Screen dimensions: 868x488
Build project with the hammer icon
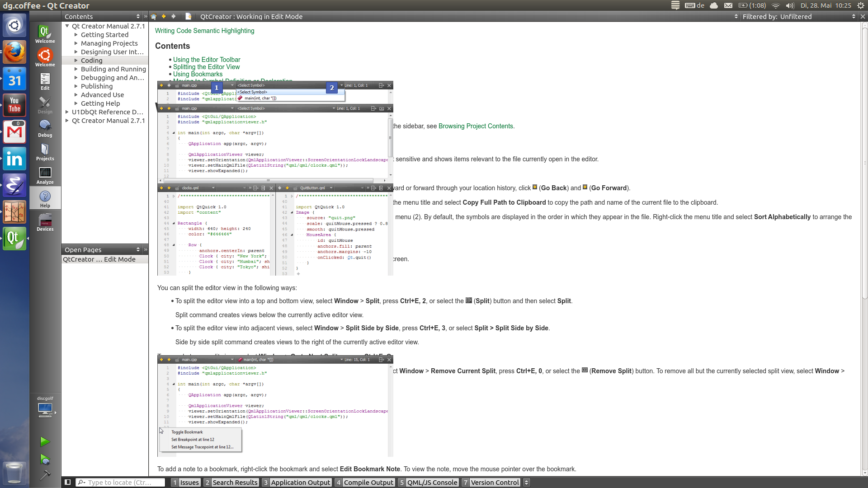tap(45, 475)
